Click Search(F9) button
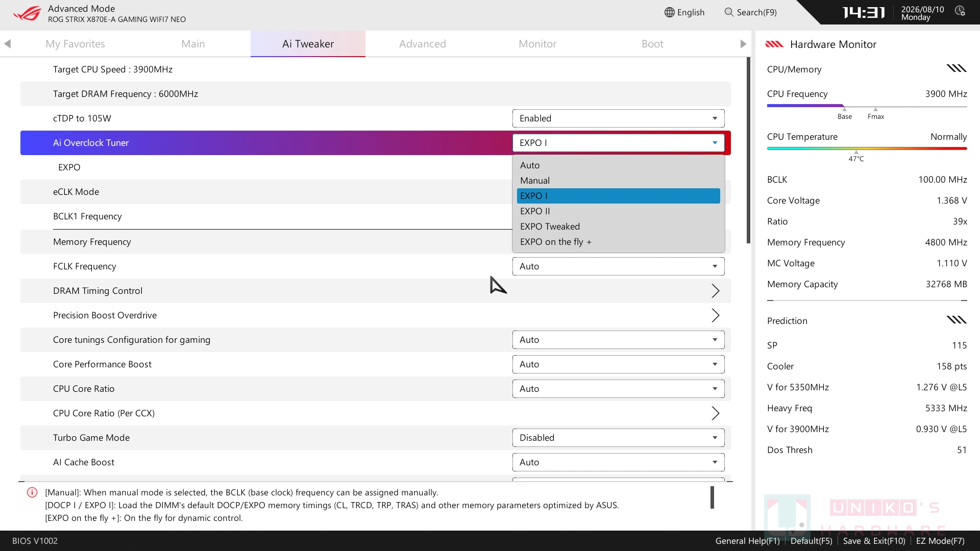This screenshot has height=551, width=980. [x=751, y=12]
